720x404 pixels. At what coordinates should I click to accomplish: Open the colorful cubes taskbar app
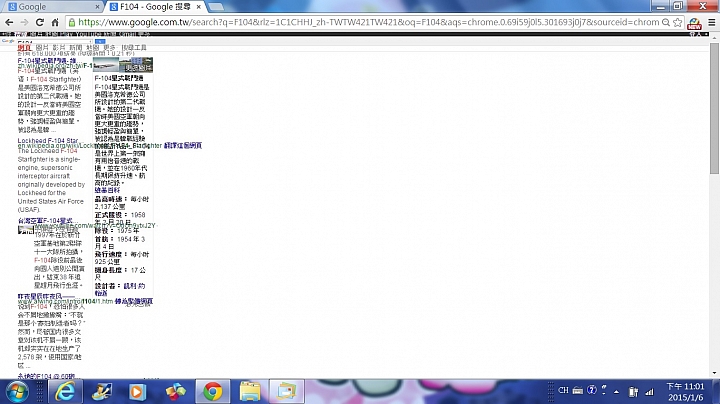pos(175,392)
